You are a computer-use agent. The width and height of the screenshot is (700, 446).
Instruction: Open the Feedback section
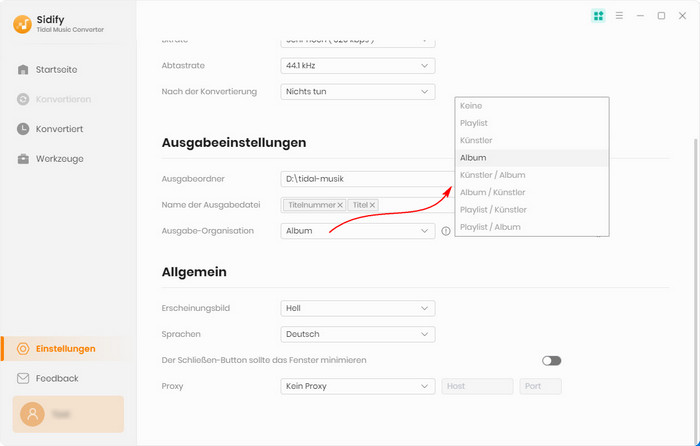point(57,379)
